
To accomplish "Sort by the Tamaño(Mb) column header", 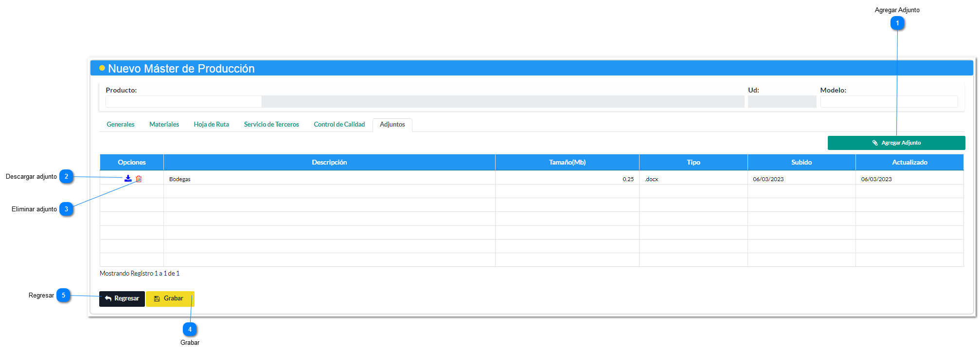I will point(567,162).
